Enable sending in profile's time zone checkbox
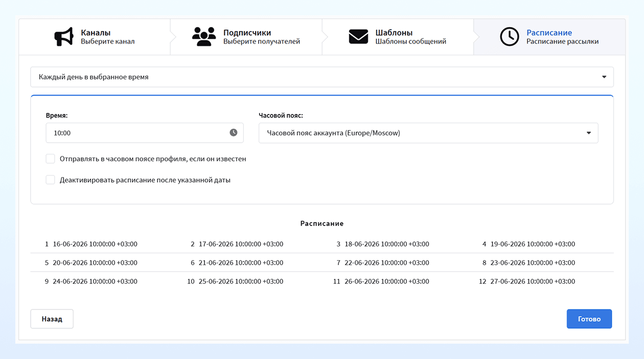This screenshot has height=359, width=644. pyautogui.click(x=50, y=159)
